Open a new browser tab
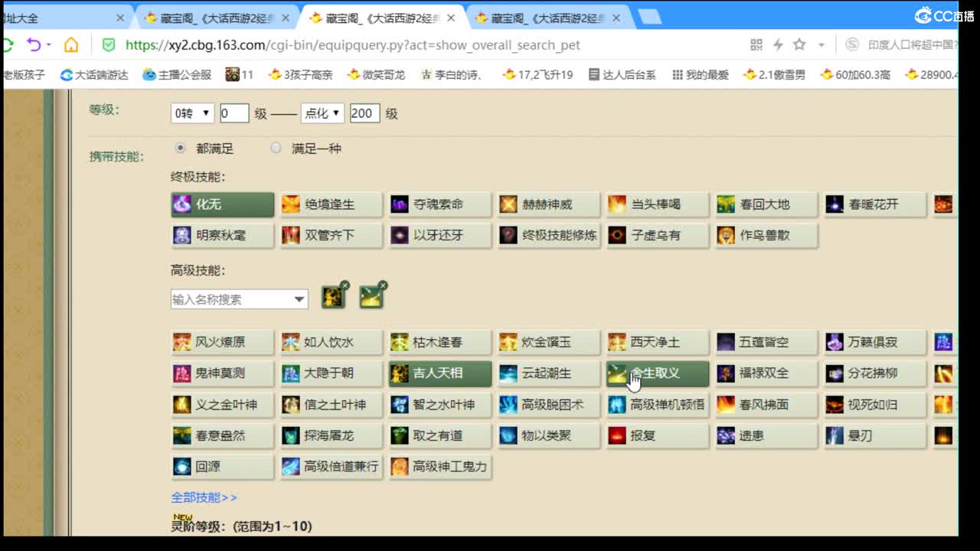Viewport: 980px width, 551px height. [x=649, y=17]
